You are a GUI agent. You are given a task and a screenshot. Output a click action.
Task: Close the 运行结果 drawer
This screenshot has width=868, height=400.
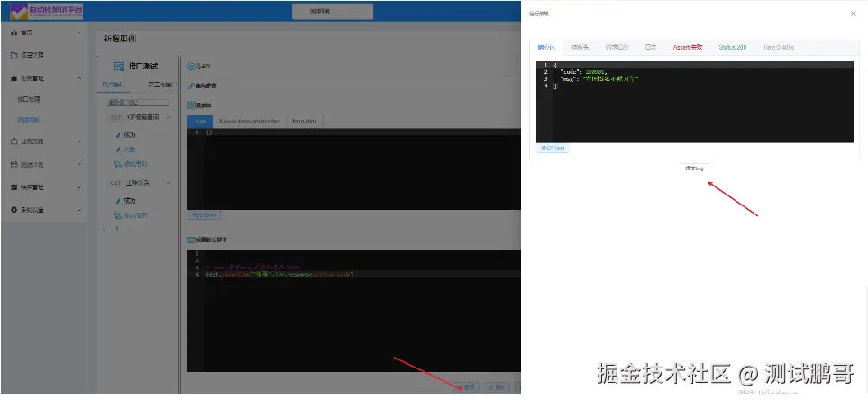tap(853, 14)
